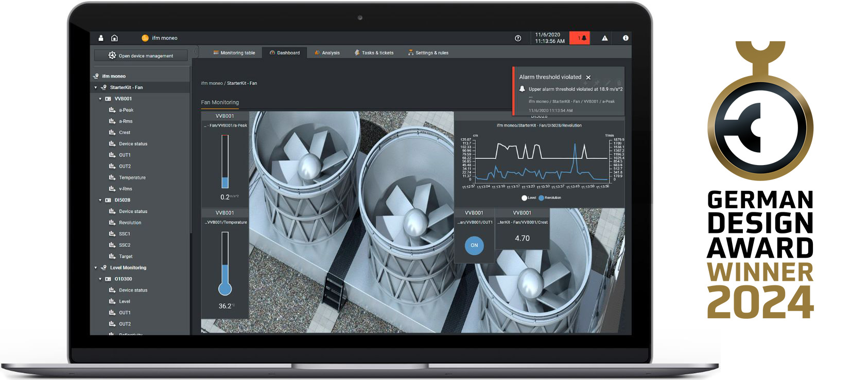Click the VVB001 device icon in tree
The height and width of the screenshot is (380, 868).
(108, 99)
